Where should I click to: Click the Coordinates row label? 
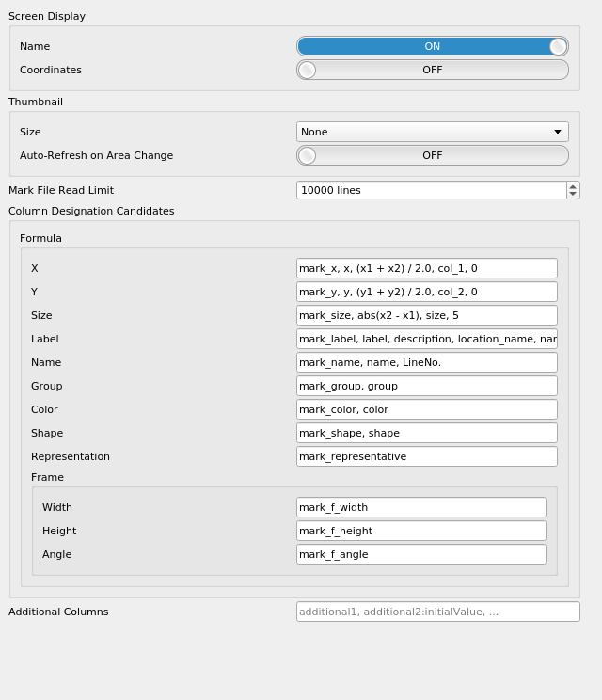tap(51, 70)
